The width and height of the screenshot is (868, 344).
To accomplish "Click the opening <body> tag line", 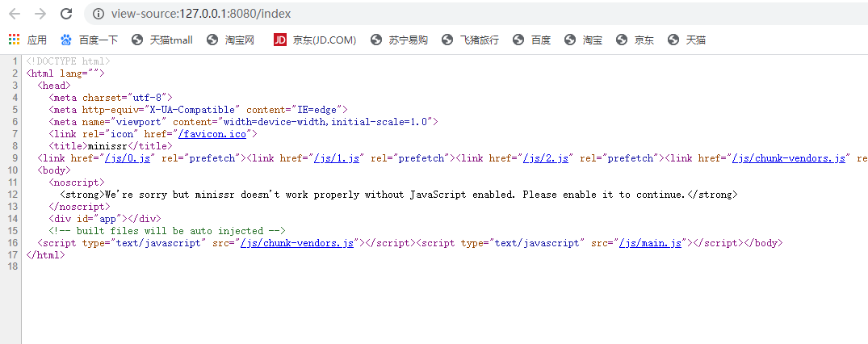I will [54, 170].
